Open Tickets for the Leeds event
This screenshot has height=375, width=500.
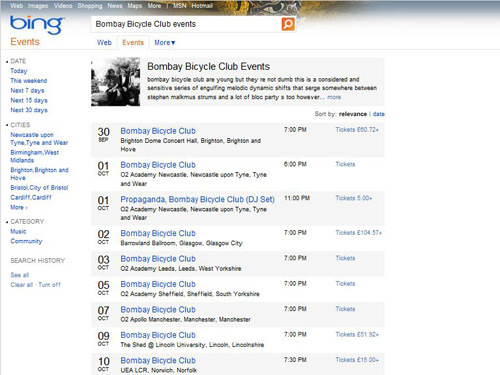tap(345, 258)
